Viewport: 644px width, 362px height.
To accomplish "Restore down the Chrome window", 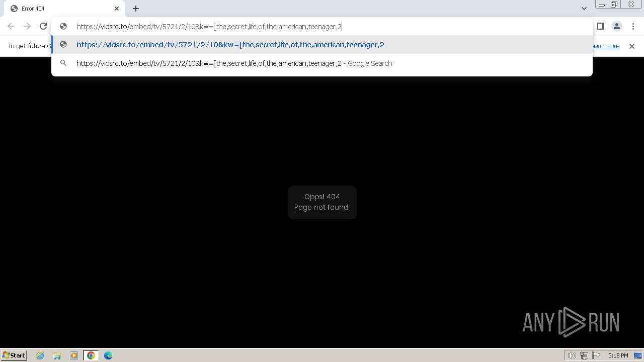I will tap(614, 5).
